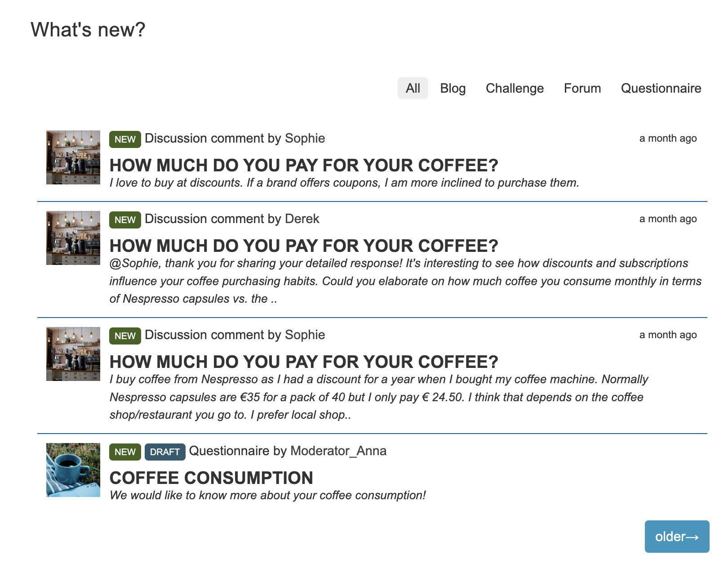The width and height of the screenshot is (728, 564).
Task: Click the blue coffee cup thumbnail
Action: 73,470
